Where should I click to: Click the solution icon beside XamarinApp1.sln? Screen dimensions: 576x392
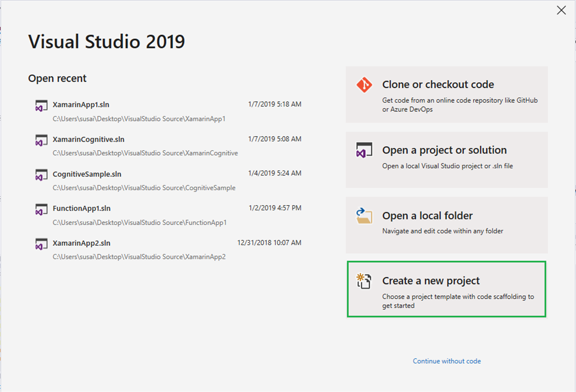click(41, 106)
